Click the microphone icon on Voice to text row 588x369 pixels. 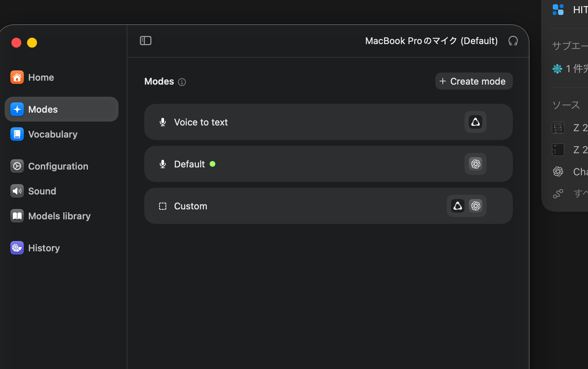pyautogui.click(x=163, y=122)
